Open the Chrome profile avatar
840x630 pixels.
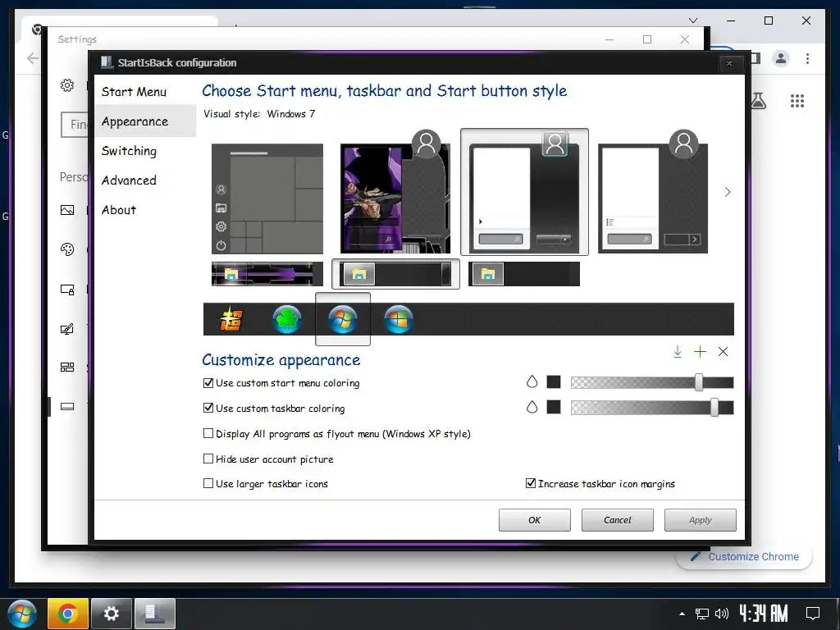coord(781,58)
